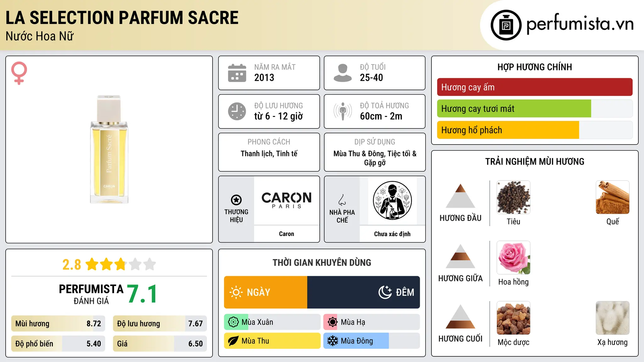Click the first gold rating star
Screen dimensions: 644x362
(92, 264)
